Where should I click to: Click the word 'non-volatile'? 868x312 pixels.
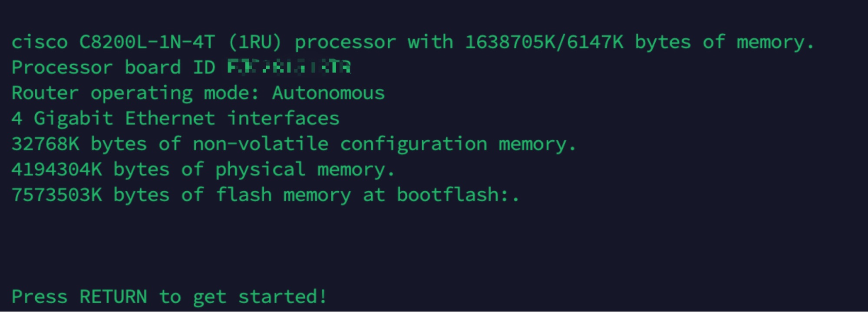coord(261,144)
